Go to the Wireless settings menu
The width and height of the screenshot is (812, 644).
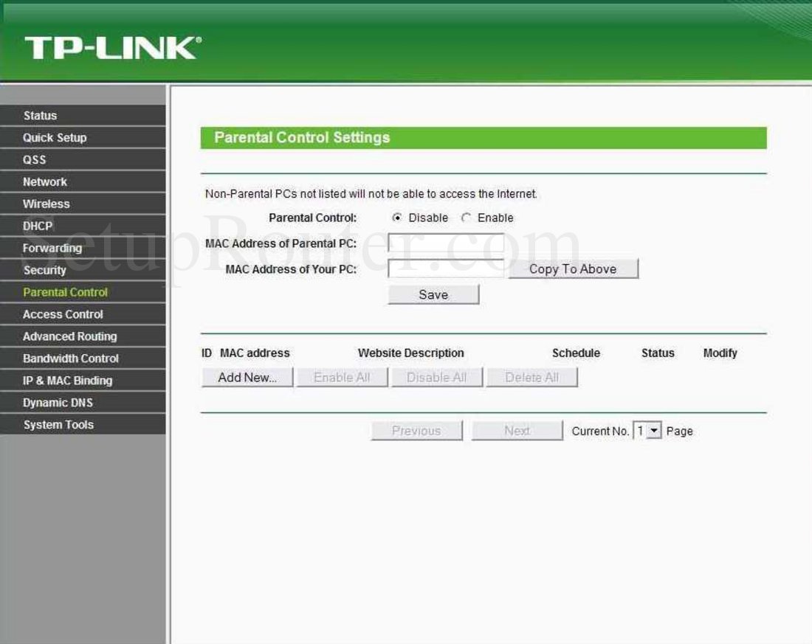[x=46, y=204]
